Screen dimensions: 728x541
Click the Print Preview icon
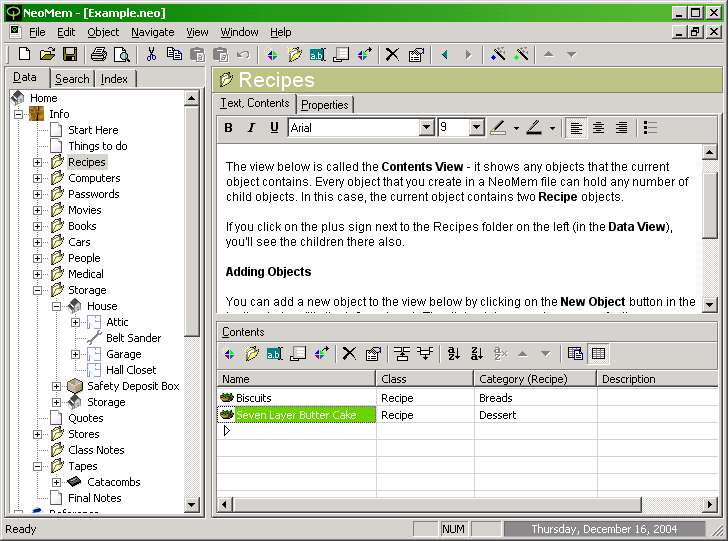pos(121,54)
